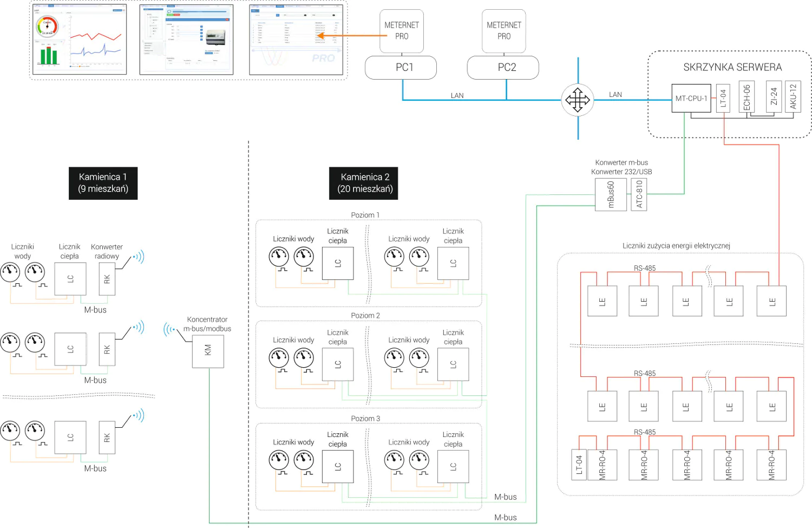812x528 pixels.
Task: Select the ATC-810 converter box
Action: (x=639, y=195)
